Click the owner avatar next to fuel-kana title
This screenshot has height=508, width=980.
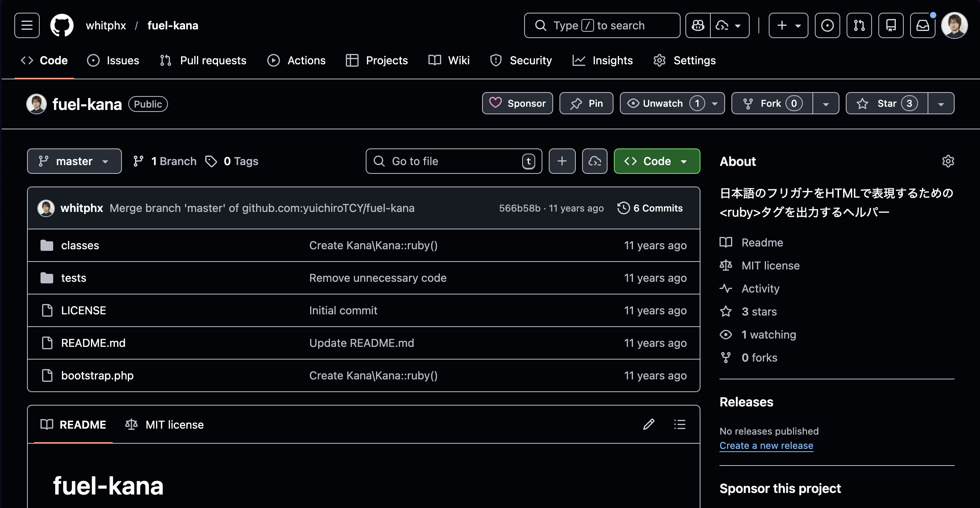(37, 104)
